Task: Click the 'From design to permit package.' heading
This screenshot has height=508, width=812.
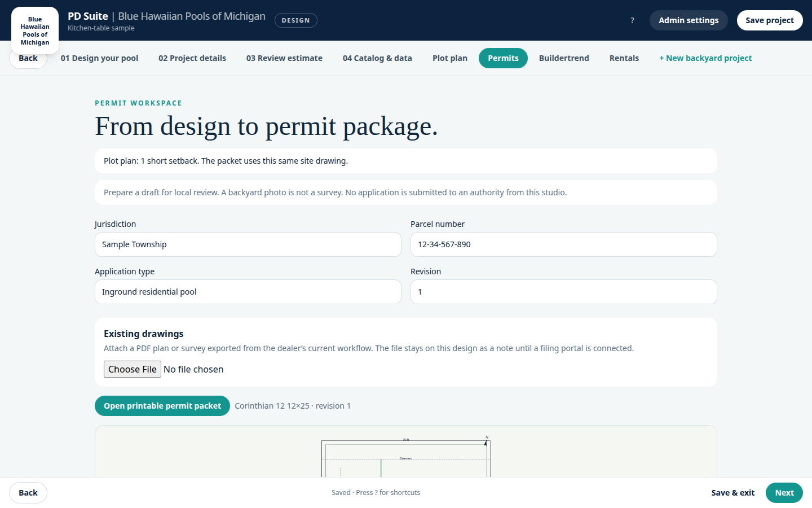Action: click(x=266, y=126)
